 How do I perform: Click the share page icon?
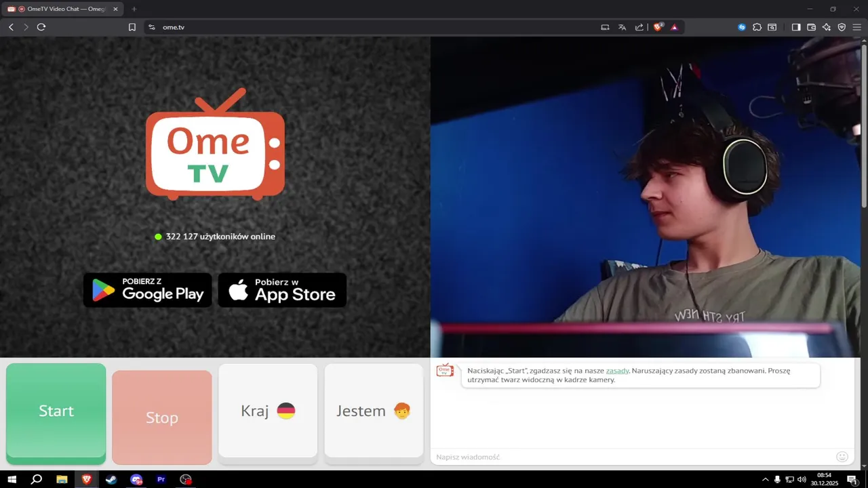tap(639, 27)
